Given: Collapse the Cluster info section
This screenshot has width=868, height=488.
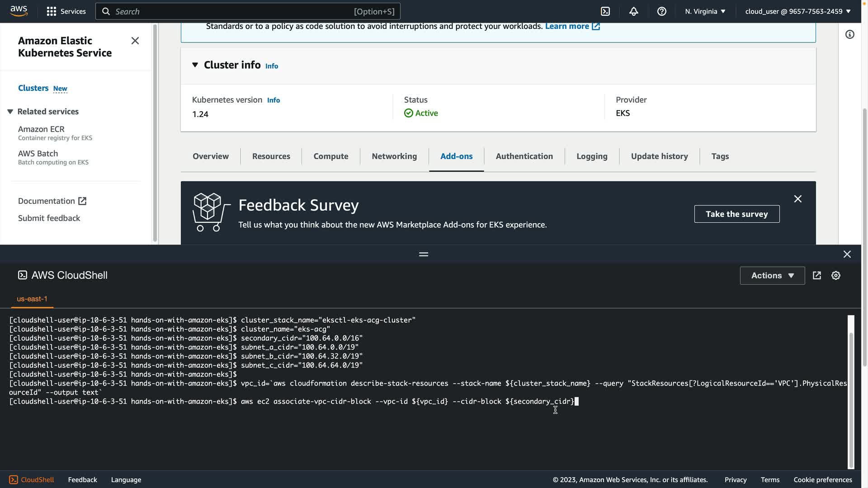Looking at the screenshot, I should (195, 65).
